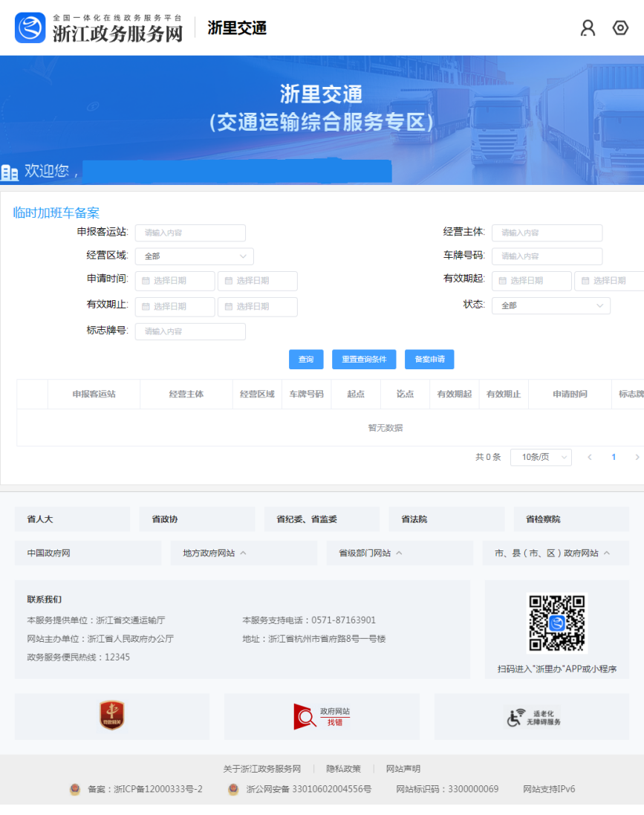Image resolution: width=644 pixels, height=815 pixels.
Task: Go to the previous page arrow
Action: coord(590,457)
